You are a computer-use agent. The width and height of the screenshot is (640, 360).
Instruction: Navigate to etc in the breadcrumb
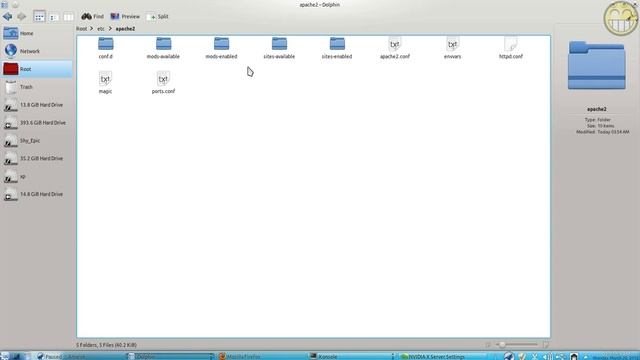pos(101,29)
